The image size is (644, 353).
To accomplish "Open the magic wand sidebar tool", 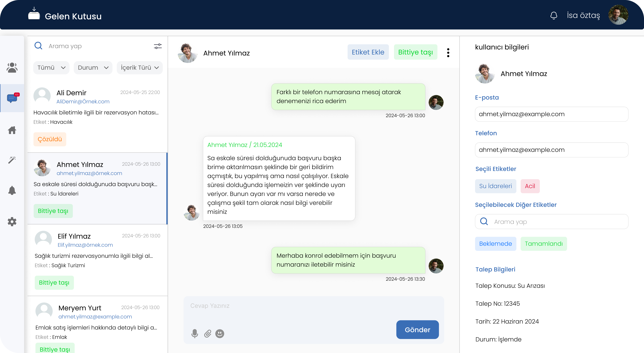I will click(x=12, y=160).
